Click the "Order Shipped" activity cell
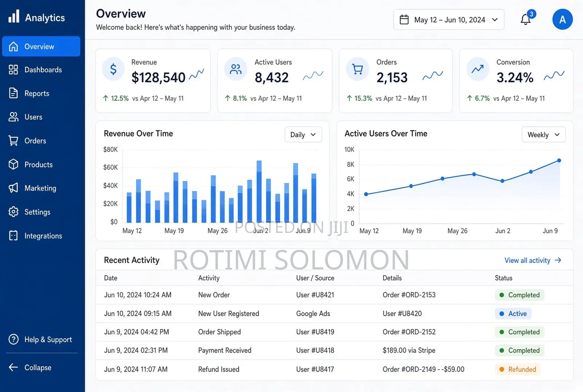This screenshot has height=392, width=583. click(219, 332)
